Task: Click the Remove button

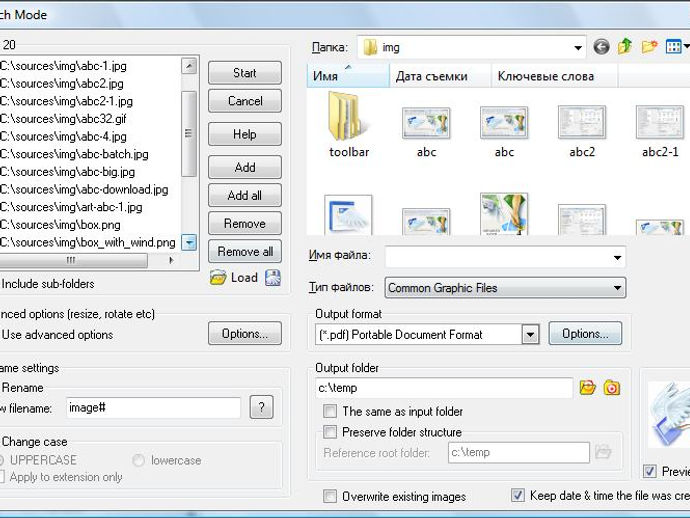Action: pyautogui.click(x=245, y=223)
